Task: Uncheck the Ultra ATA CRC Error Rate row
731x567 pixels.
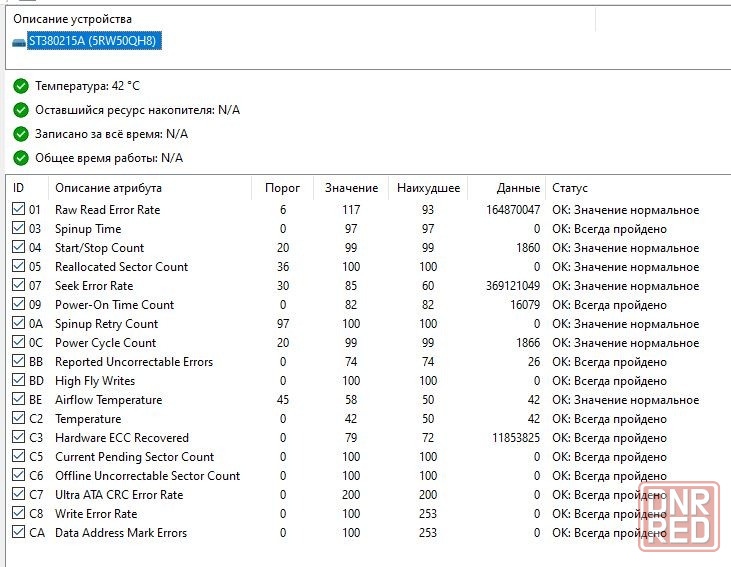Action: (x=18, y=494)
